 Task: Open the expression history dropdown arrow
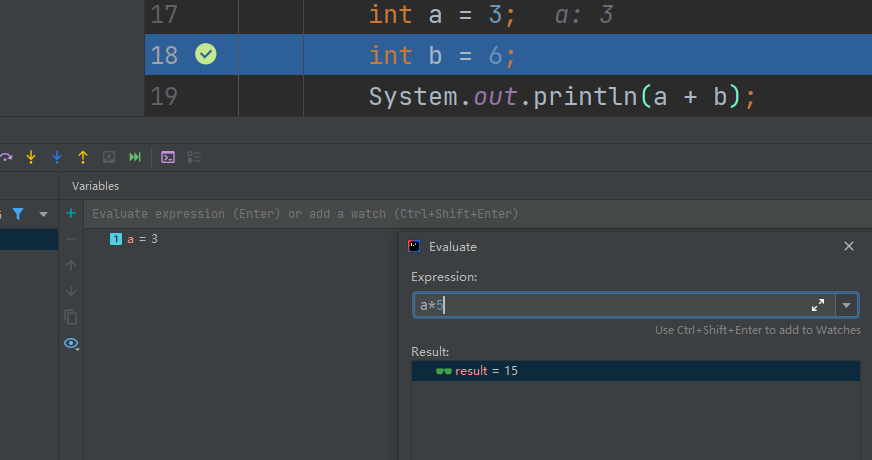(846, 305)
